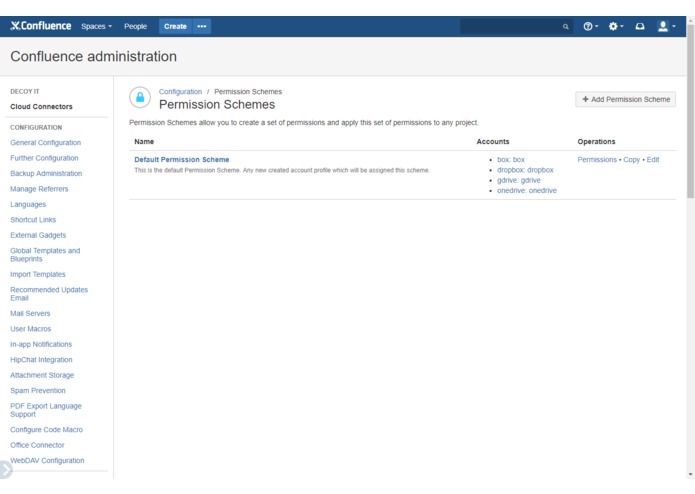
Task: Click the Operations column header
Action: click(596, 141)
